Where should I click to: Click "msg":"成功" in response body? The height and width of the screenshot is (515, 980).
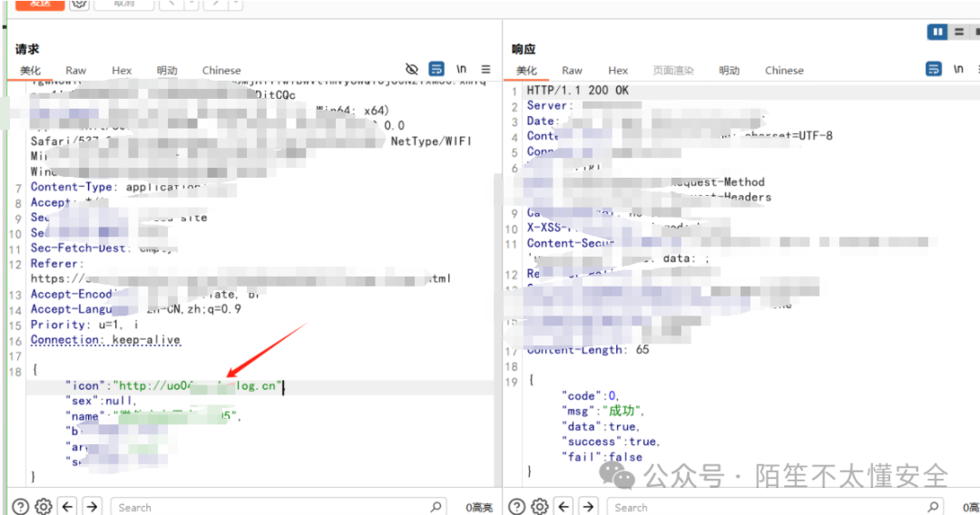click(x=603, y=411)
